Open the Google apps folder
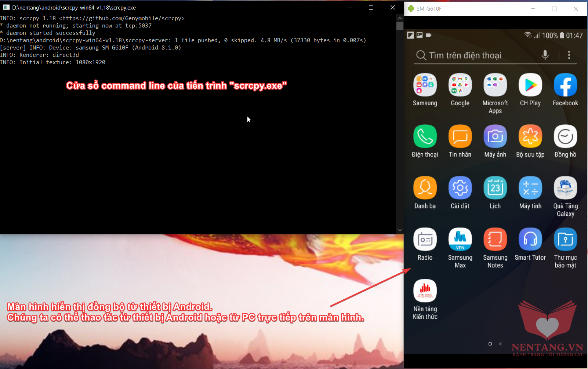Screen dimensions: 588x369 [x=460, y=85]
